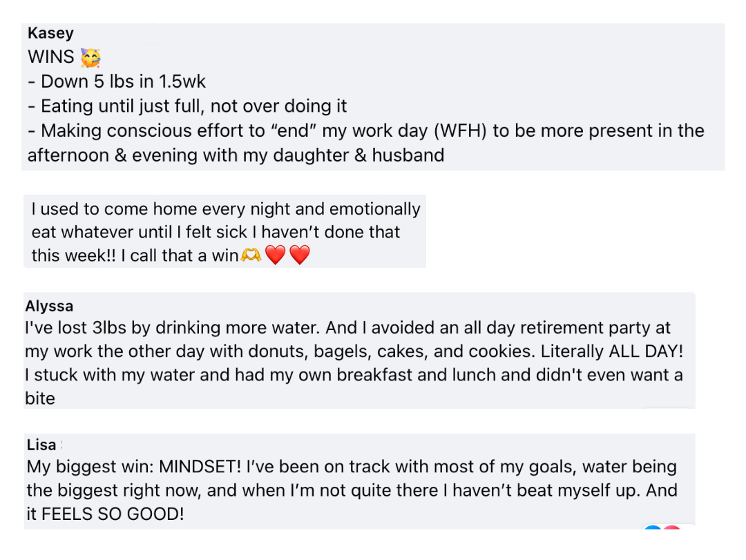Image resolution: width=746 pixels, height=560 pixels.
Task: Open Lisa's profile name
Action: [41, 445]
